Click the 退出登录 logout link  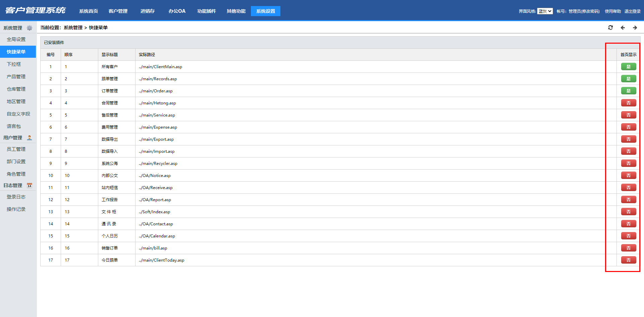(633, 11)
